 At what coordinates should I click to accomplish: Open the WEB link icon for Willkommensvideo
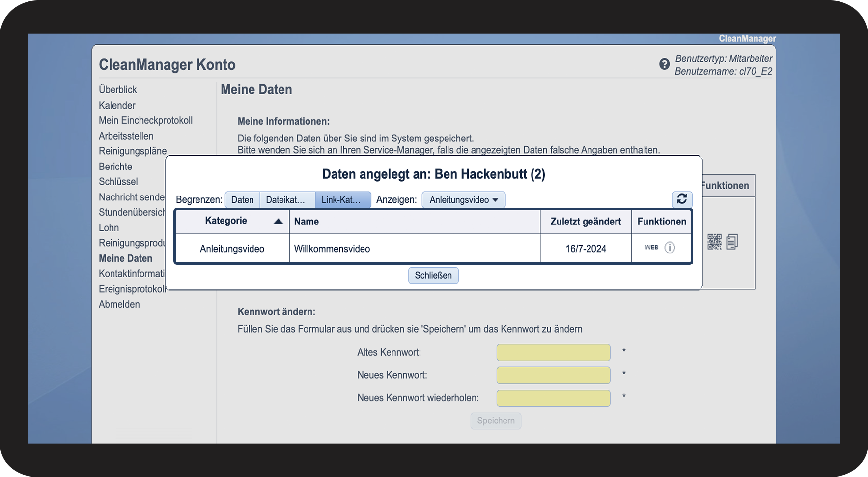[x=651, y=248]
